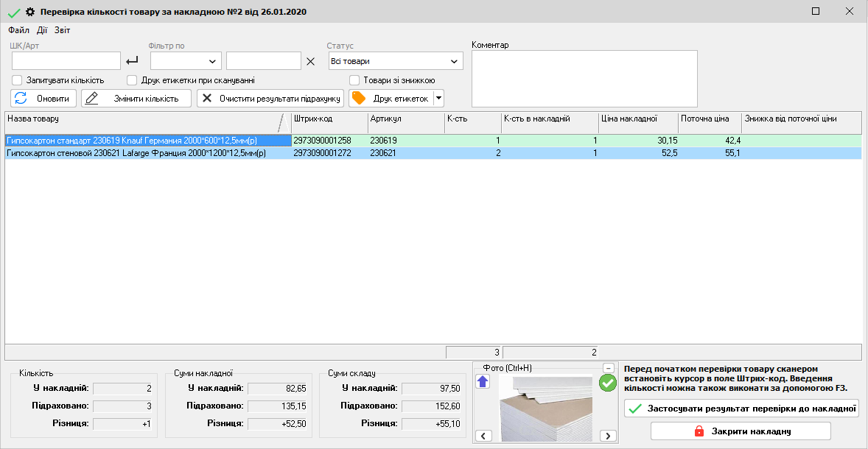Show next photo with right arrow

pyautogui.click(x=608, y=436)
